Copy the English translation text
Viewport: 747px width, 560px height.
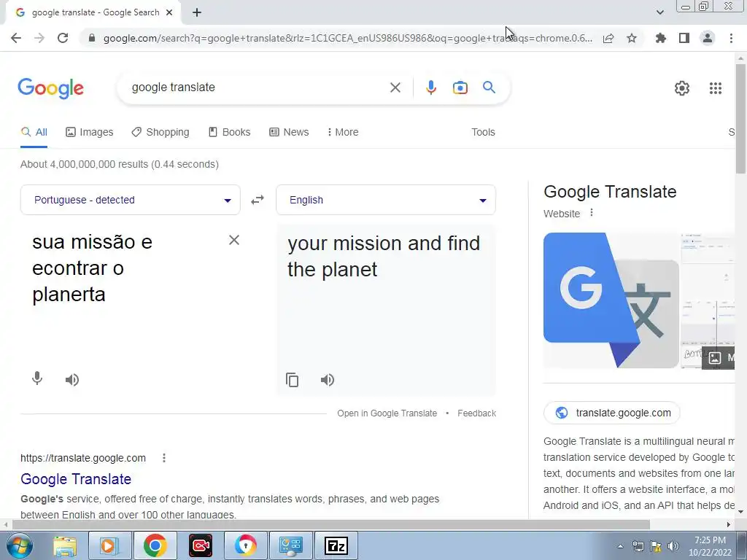coord(292,380)
